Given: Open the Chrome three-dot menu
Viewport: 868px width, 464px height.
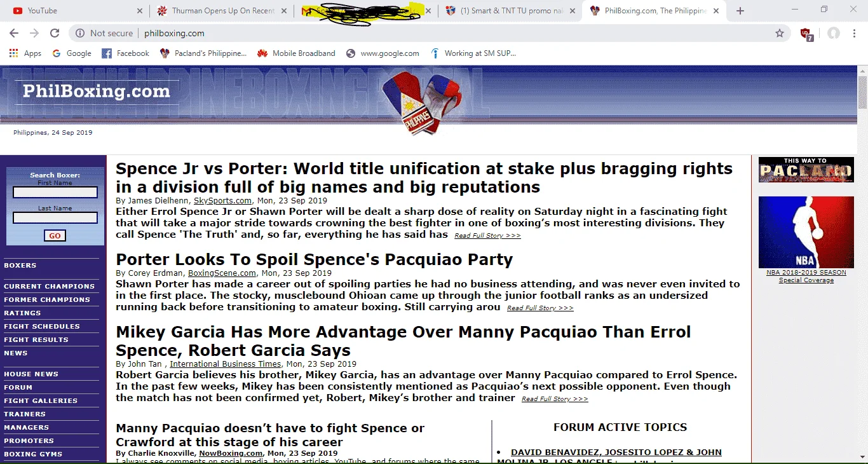Looking at the screenshot, I should pyautogui.click(x=854, y=33).
